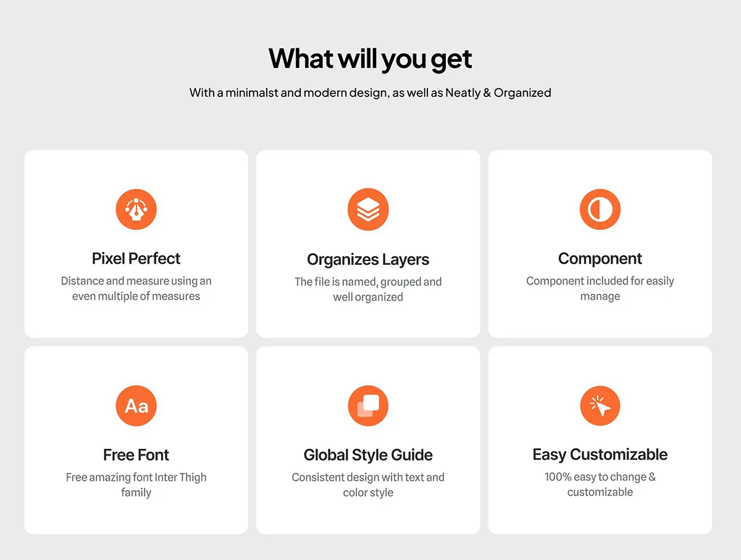Select the Component title text
Screen dimensions: 741x560
600,259
